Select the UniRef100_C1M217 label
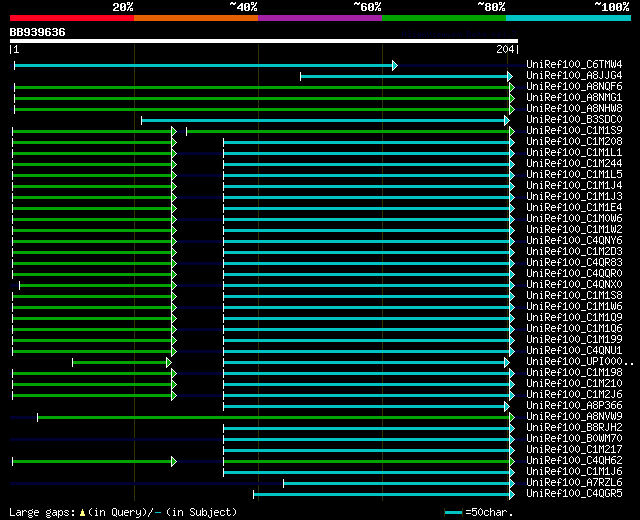The image size is (640, 520). [574, 450]
